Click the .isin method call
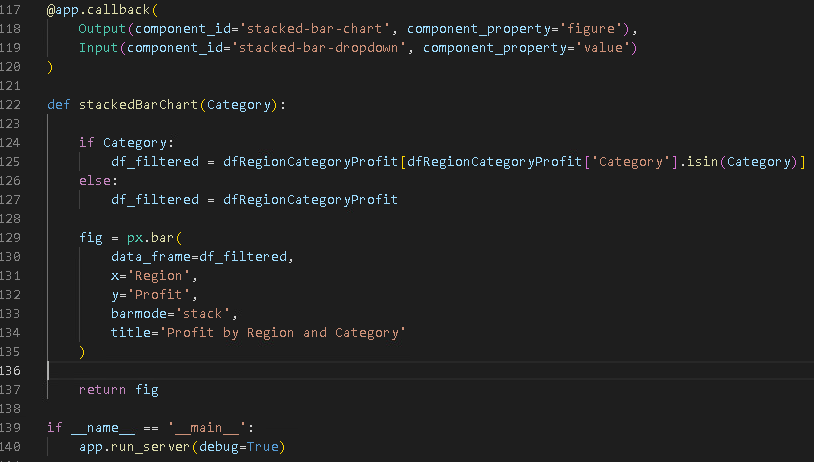 click(698, 161)
